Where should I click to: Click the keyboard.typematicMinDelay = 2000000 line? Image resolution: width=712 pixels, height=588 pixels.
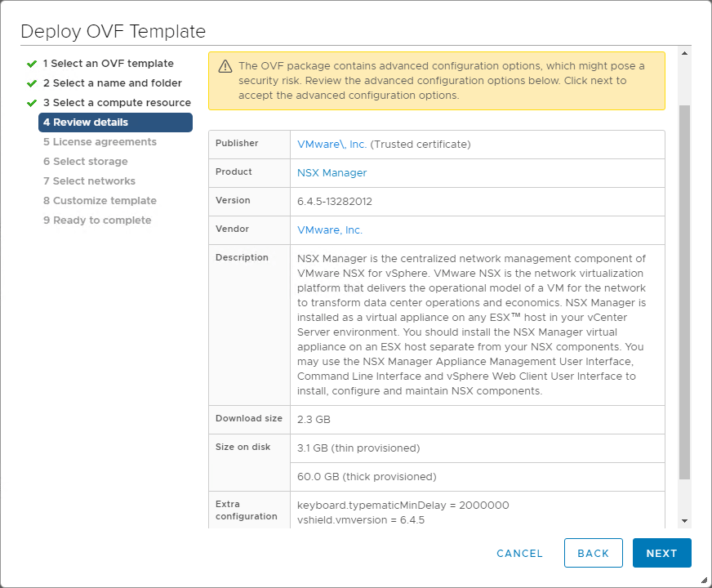coord(403,506)
